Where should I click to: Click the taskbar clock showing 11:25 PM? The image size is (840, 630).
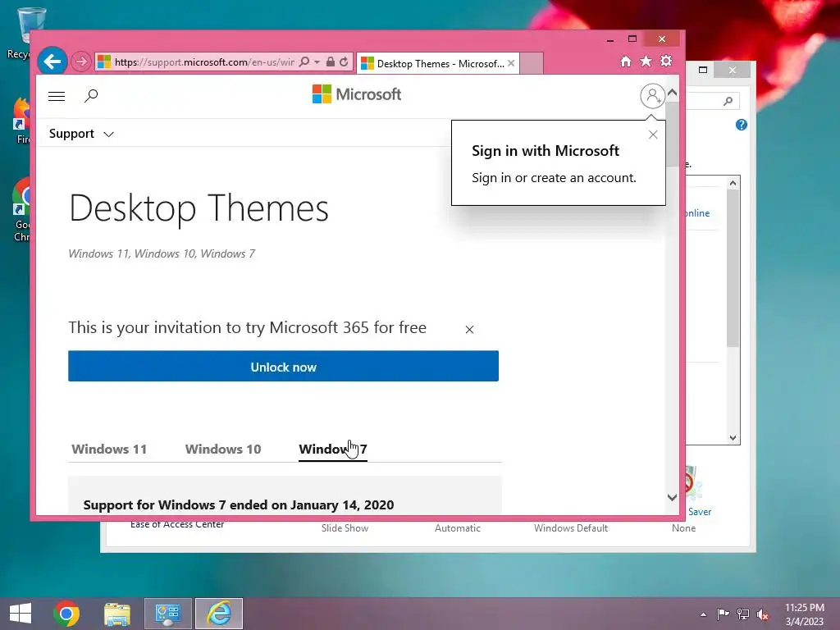coord(805,614)
